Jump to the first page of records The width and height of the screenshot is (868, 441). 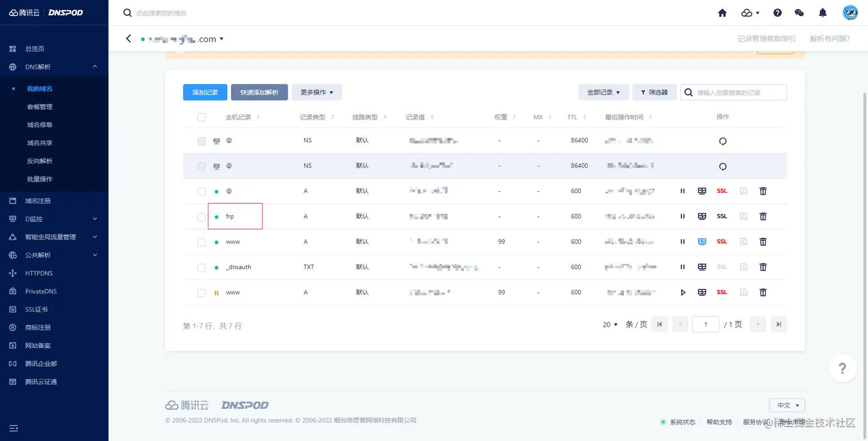(x=660, y=324)
